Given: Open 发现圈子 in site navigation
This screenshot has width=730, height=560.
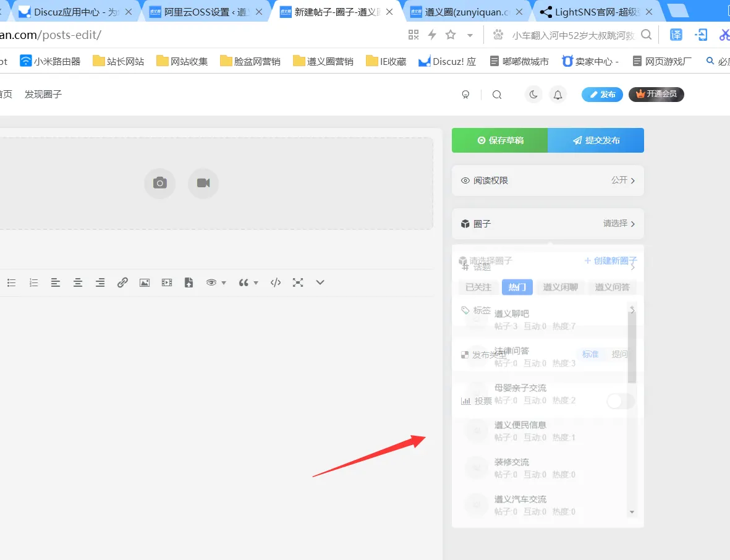Looking at the screenshot, I should coord(43,95).
